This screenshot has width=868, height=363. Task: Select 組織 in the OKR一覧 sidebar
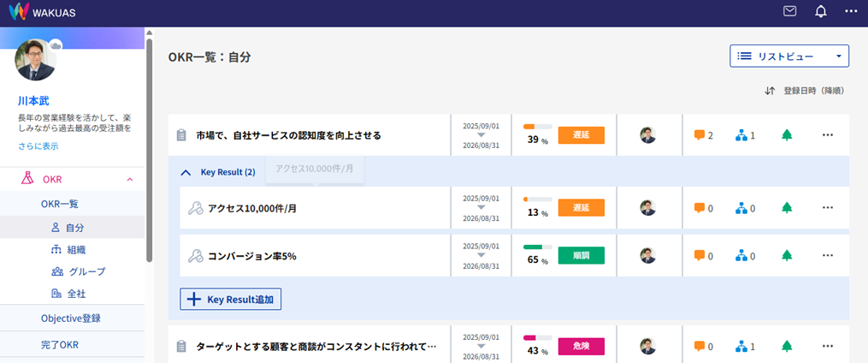[76, 249]
